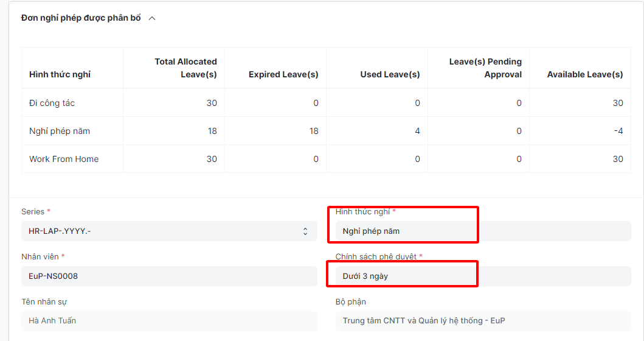Click the Leave(s) Pending Approval header
The image size is (644, 341).
[485, 68]
